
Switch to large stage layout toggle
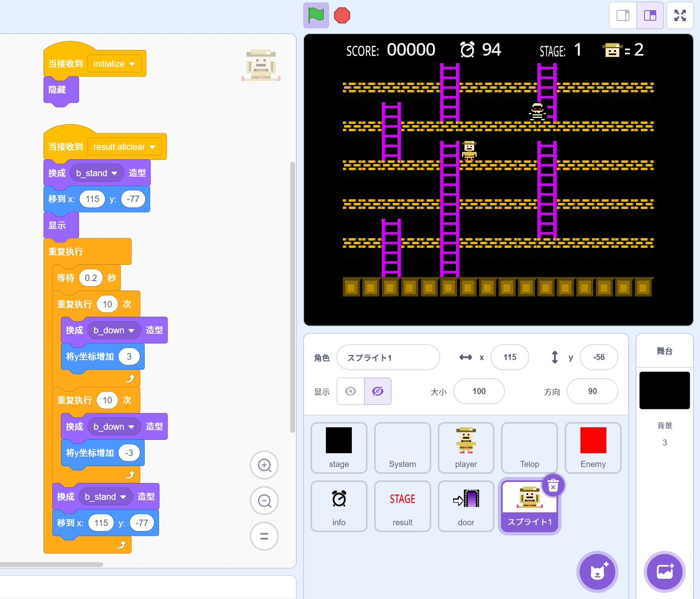pos(650,16)
